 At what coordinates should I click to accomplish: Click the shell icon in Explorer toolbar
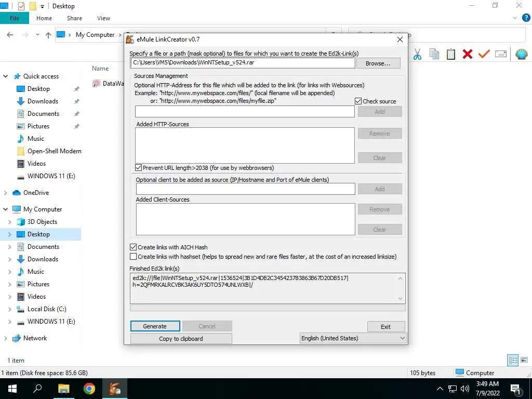[521, 54]
